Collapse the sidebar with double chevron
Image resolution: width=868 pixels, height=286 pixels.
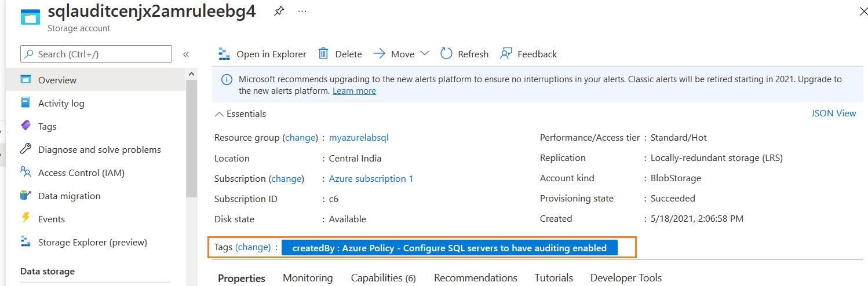tap(186, 54)
